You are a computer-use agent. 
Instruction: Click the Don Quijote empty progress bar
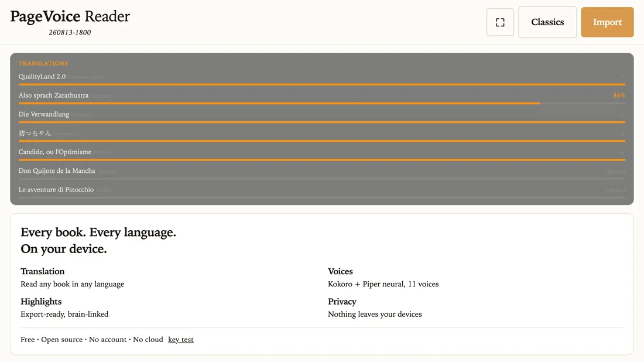coord(321,179)
